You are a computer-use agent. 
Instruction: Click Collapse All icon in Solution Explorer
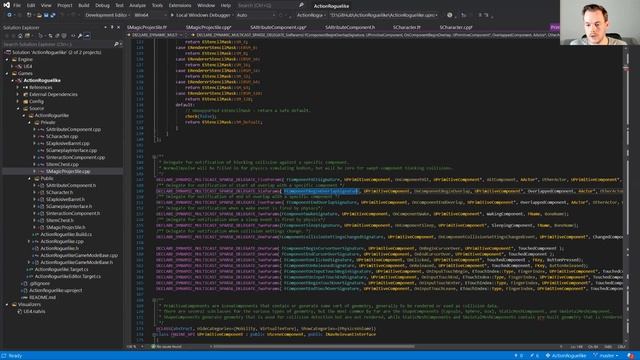(x=57, y=36)
